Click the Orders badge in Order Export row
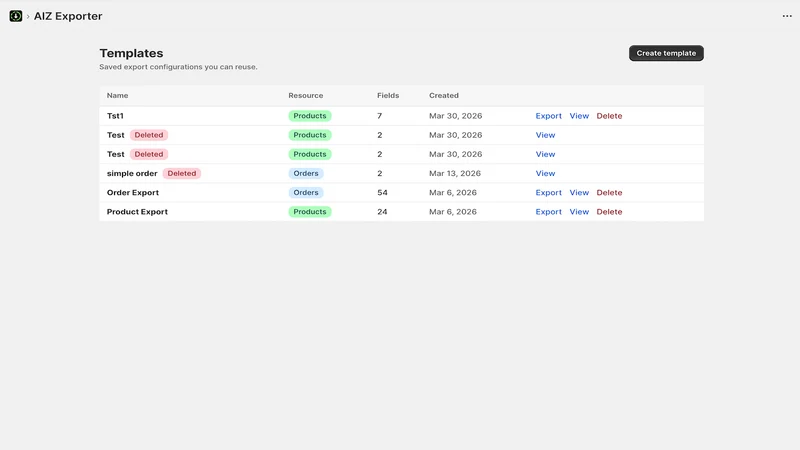The width and height of the screenshot is (800, 450). [306, 192]
